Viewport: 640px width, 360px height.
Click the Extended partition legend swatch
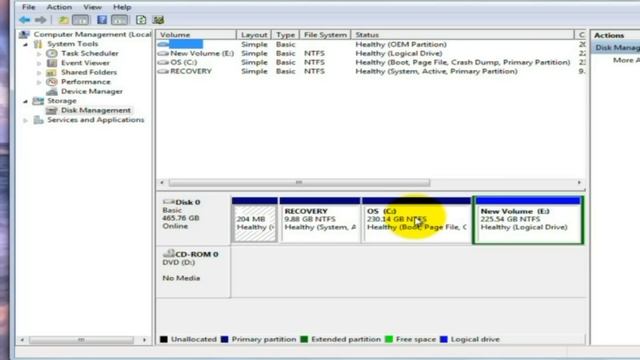pyautogui.click(x=304, y=339)
